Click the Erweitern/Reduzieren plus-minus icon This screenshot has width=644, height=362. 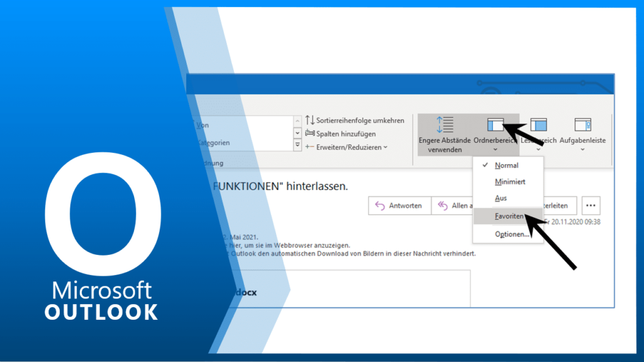point(309,147)
